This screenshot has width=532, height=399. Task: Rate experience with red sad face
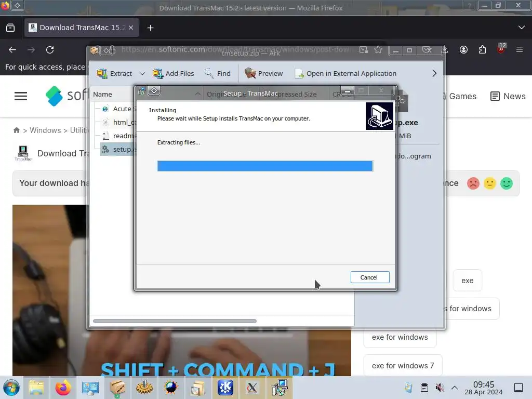(x=473, y=183)
